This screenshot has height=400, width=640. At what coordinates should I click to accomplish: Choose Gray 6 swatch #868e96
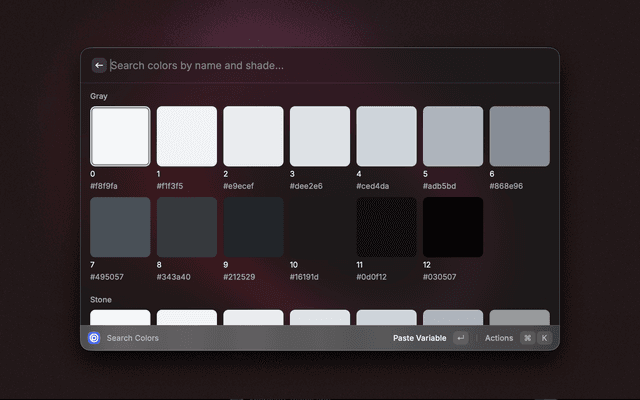tap(520, 136)
